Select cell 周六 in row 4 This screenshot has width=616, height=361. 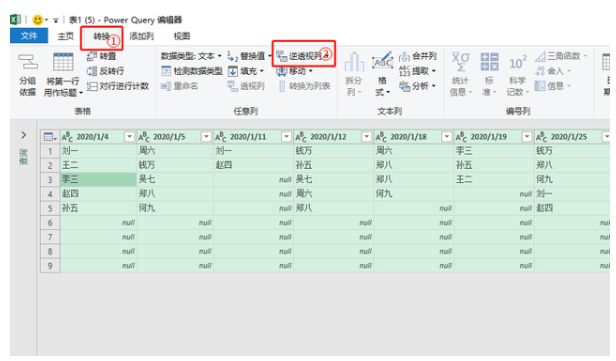point(334,194)
